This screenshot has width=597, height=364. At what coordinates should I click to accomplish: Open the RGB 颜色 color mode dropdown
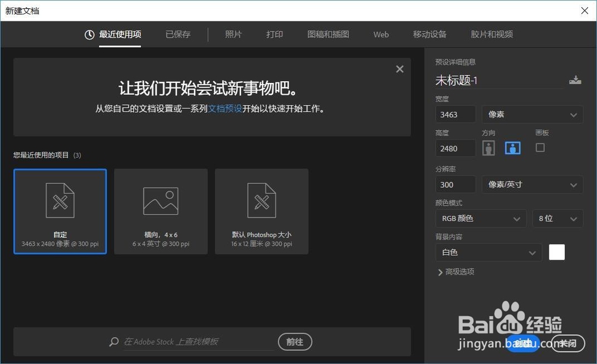(x=481, y=218)
